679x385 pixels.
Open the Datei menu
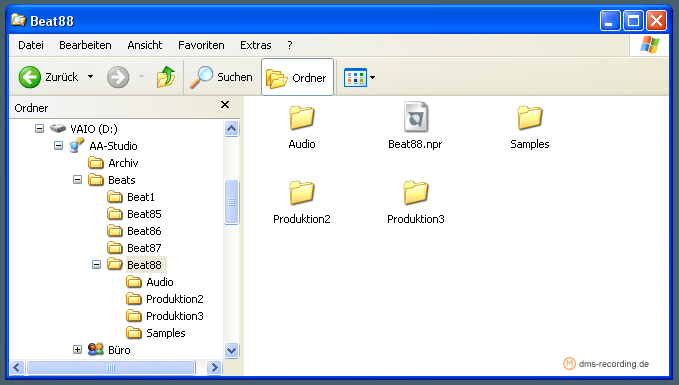coord(31,45)
